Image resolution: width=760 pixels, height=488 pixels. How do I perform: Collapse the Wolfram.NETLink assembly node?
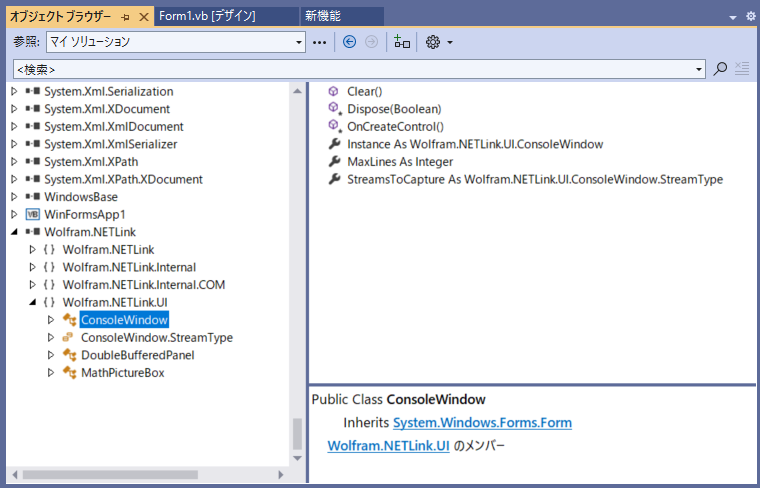[x=14, y=232]
